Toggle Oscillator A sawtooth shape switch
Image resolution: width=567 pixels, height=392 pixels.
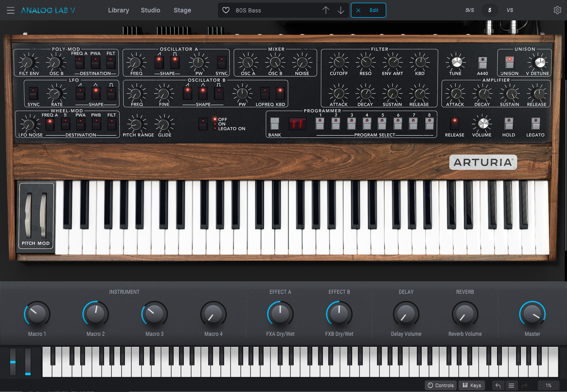[x=159, y=62]
